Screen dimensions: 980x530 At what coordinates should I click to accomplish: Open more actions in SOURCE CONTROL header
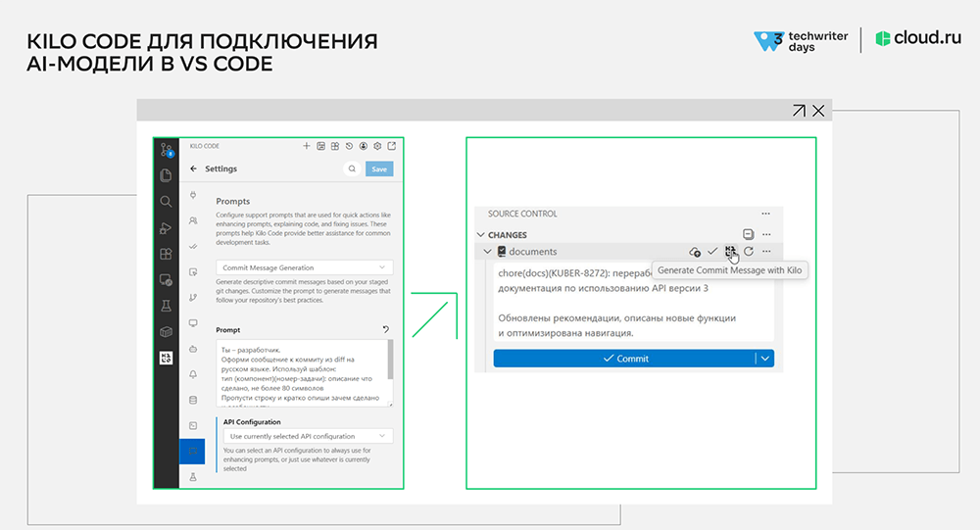tap(765, 214)
